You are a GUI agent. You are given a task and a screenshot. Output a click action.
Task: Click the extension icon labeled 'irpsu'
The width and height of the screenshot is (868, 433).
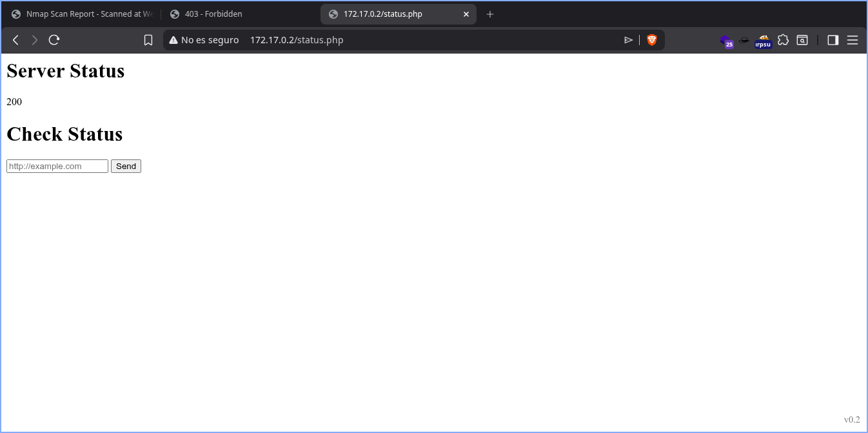(x=764, y=42)
